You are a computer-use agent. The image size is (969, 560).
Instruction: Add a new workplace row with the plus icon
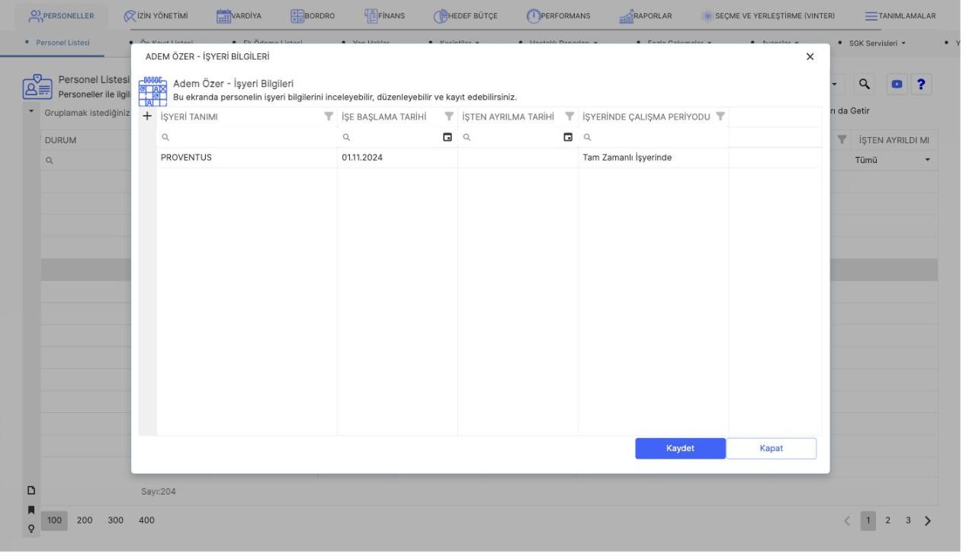click(x=147, y=117)
